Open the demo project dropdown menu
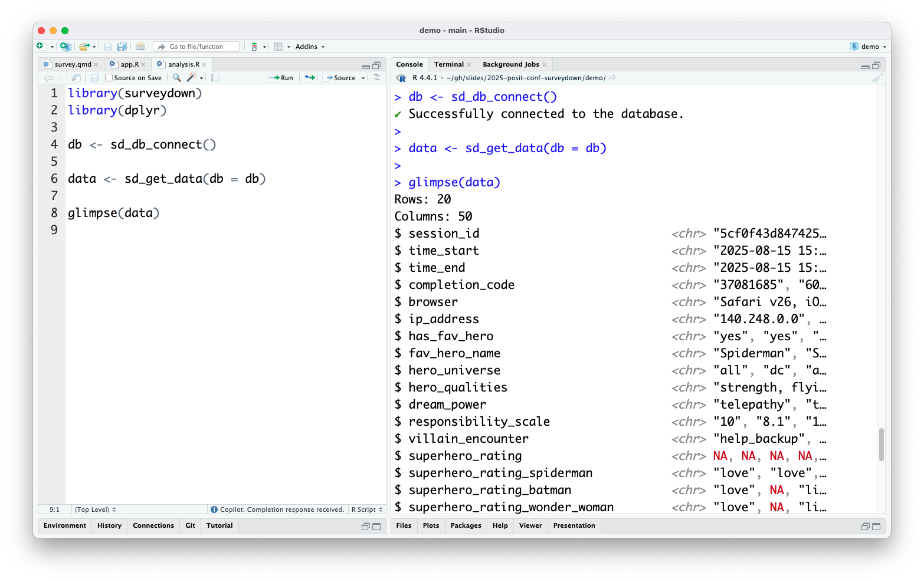 869,47
